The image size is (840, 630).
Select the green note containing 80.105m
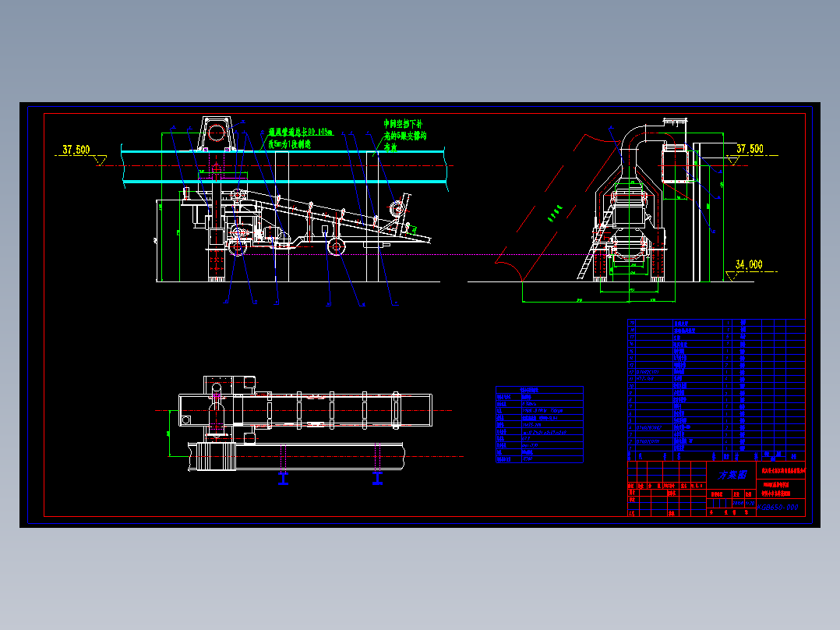click(x=300, y=138)
